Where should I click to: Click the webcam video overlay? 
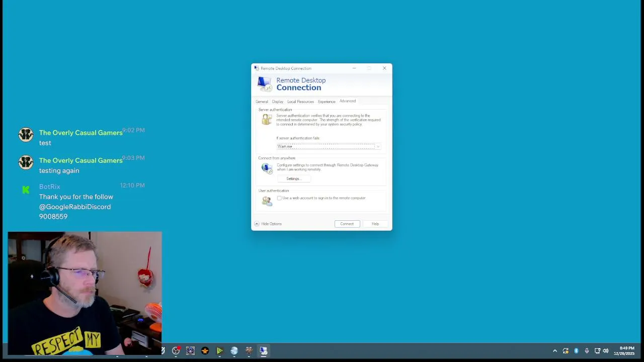85,294
